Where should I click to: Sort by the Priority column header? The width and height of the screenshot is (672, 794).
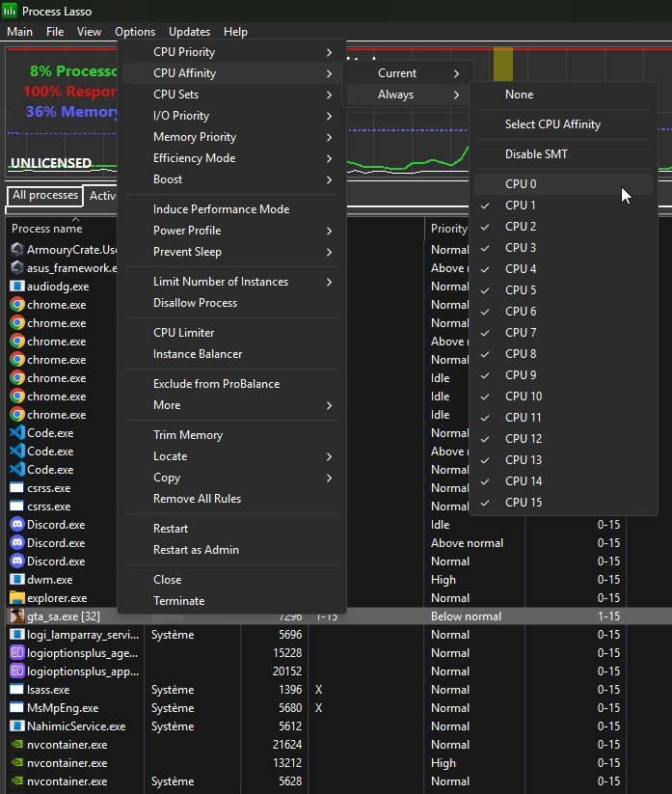(449, 229)
